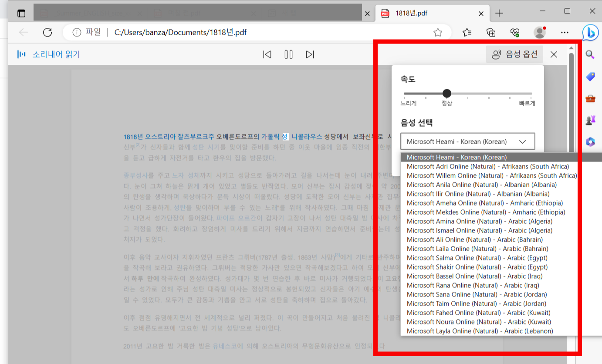
Task: Pick Microsoft Rana Online Arabic (Iraq)
Action: [x=501, y=285]
